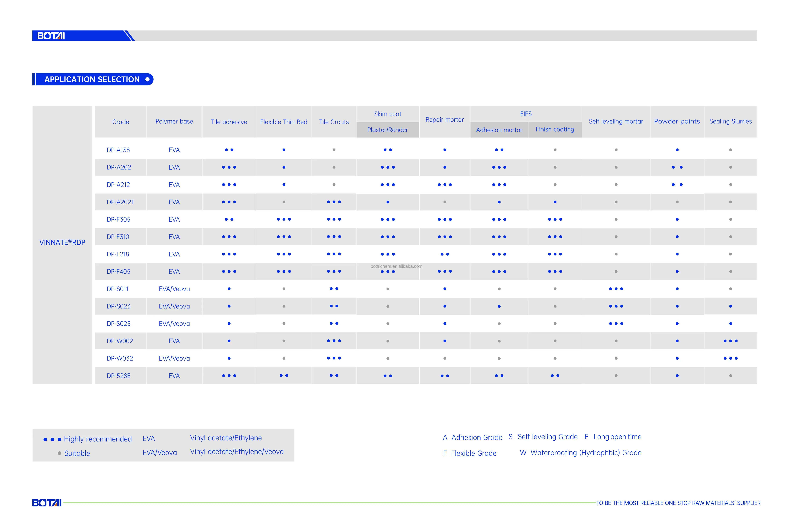793x532 pixels.
Task: Select the Tile adhesive column header
Action: [229, 122]
